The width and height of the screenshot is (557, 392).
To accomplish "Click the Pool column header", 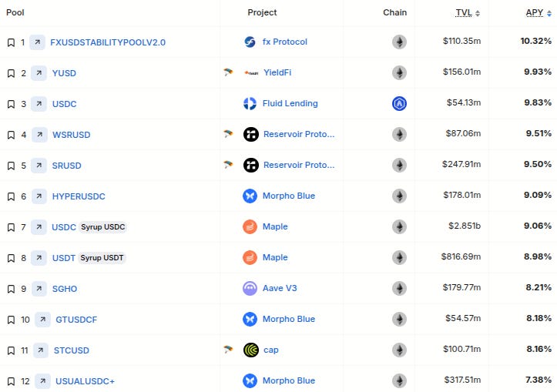I will [15, 12].
